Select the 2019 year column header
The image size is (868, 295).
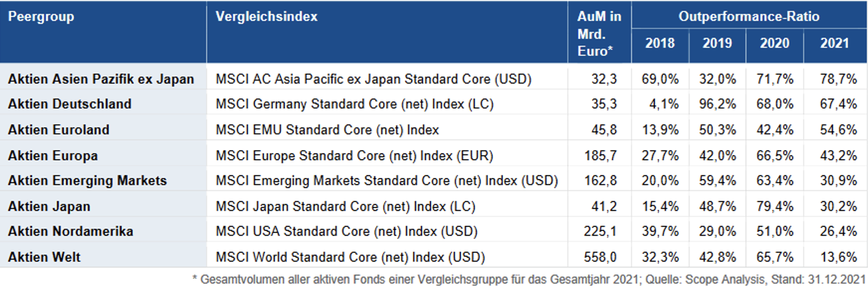(x=717, y=43)
